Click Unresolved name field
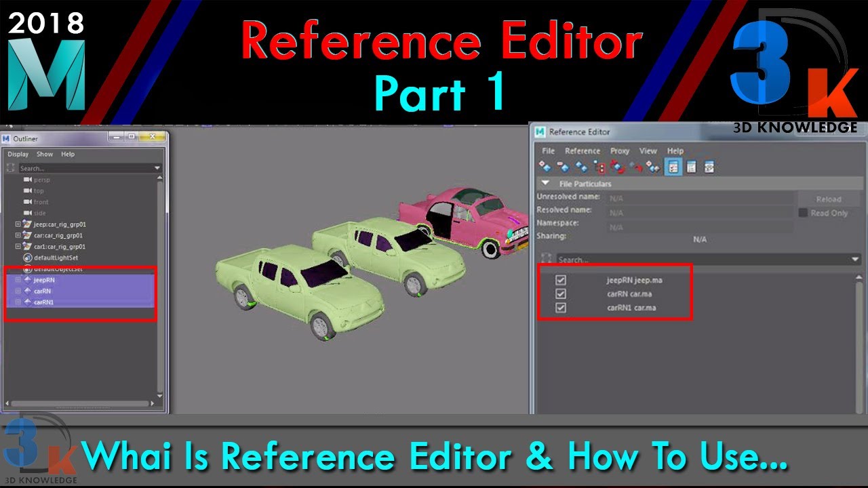 [700, 199]
